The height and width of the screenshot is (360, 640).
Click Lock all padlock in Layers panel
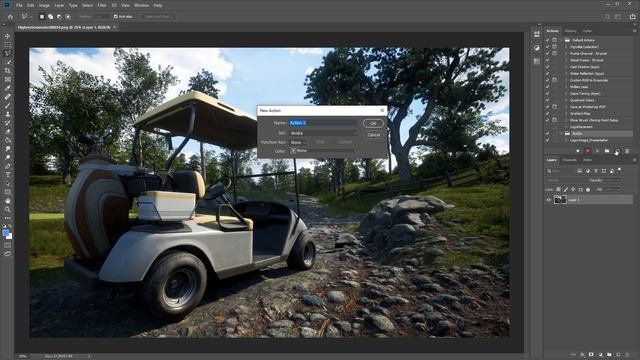[x=588, y=189]
